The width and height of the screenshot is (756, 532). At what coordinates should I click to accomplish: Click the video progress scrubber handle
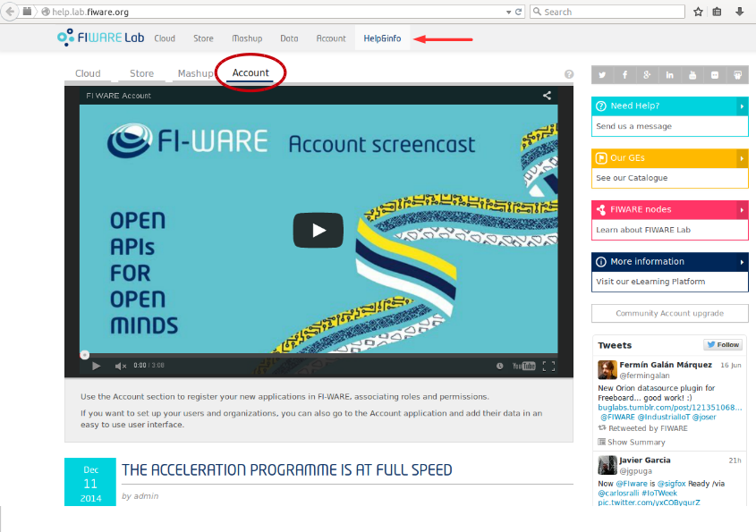coord(84,355)
